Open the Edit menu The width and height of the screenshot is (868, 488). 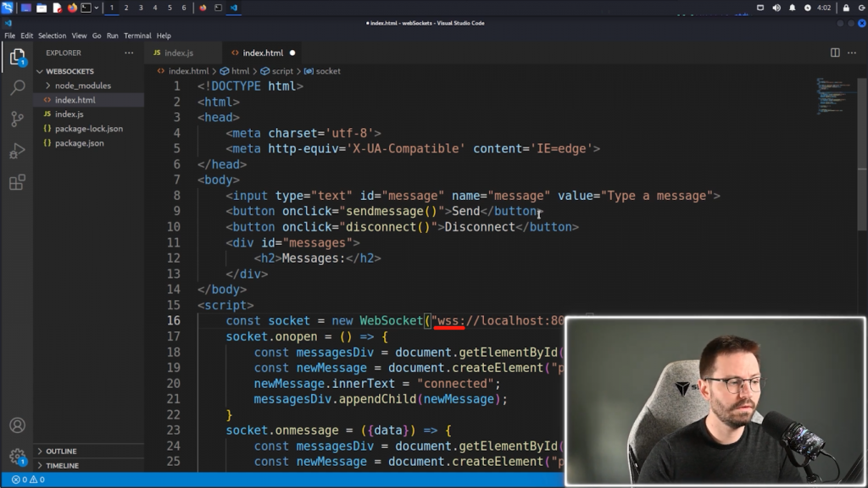pos(26,36)
